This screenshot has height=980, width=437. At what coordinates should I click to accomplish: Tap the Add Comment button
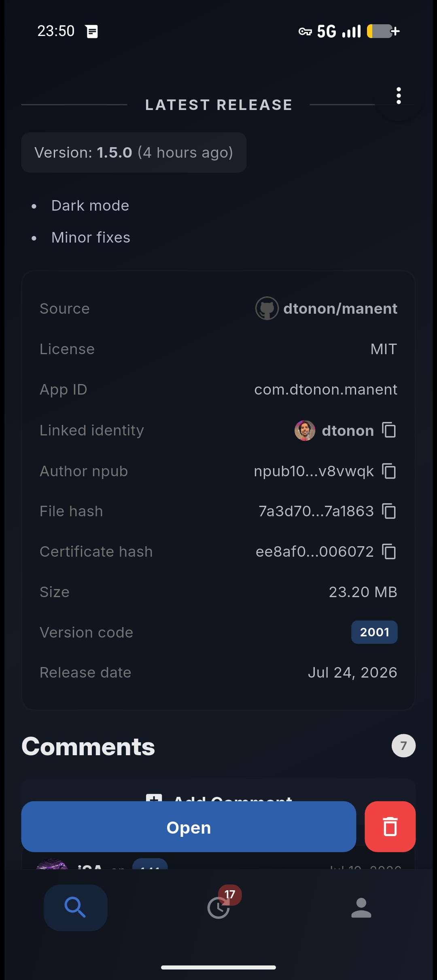[218, 794]
